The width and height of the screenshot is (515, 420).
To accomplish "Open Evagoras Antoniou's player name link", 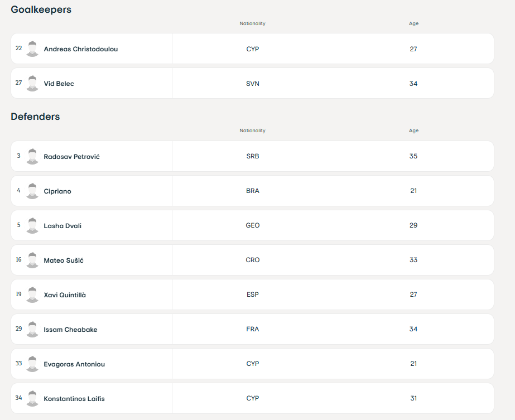I will click(74, 364).
